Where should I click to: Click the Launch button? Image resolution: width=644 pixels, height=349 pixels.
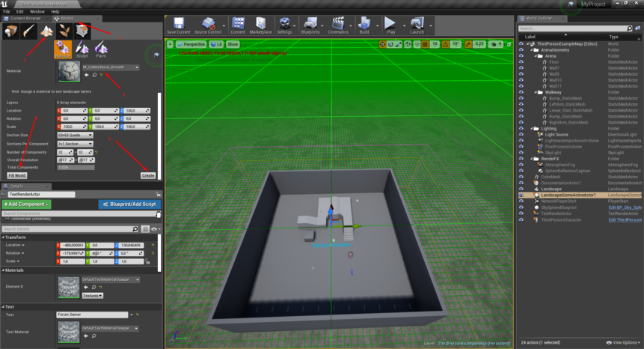417,25
